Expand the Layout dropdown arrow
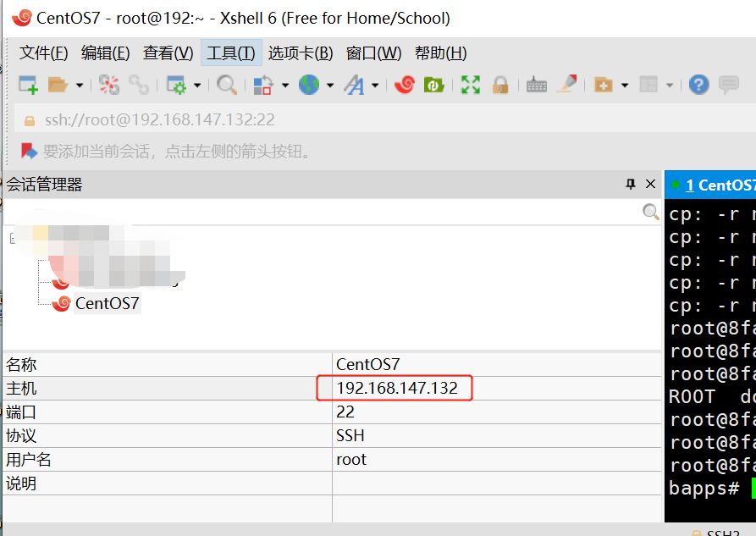 [670, 86]
